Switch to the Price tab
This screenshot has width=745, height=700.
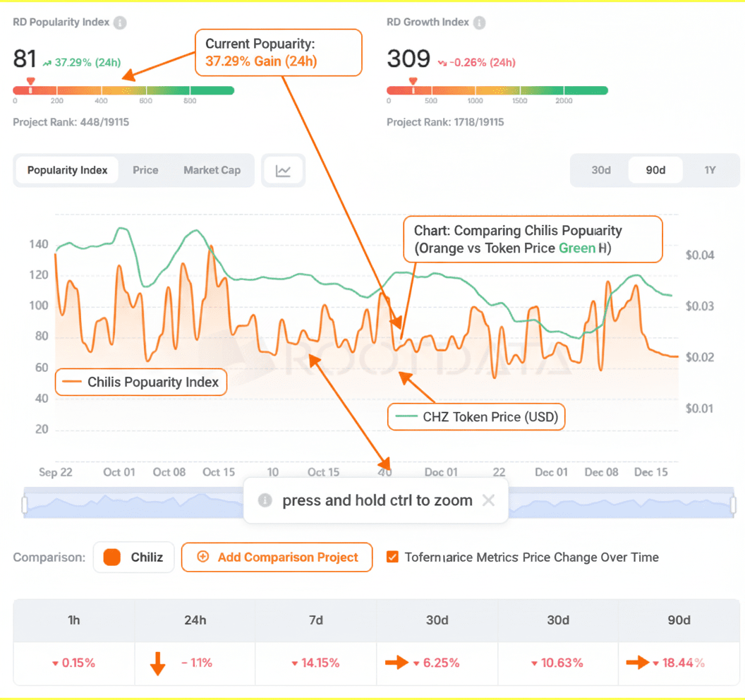tap(145, 170)
